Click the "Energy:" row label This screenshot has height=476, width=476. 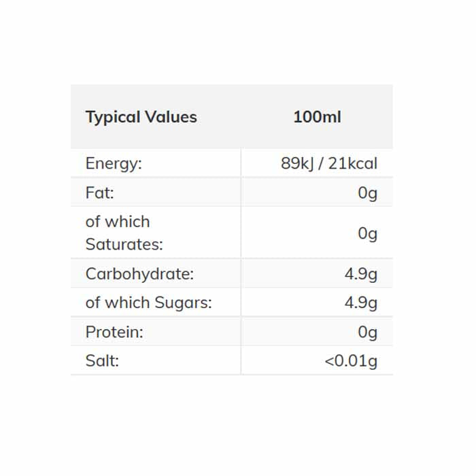tap(114, 163)
